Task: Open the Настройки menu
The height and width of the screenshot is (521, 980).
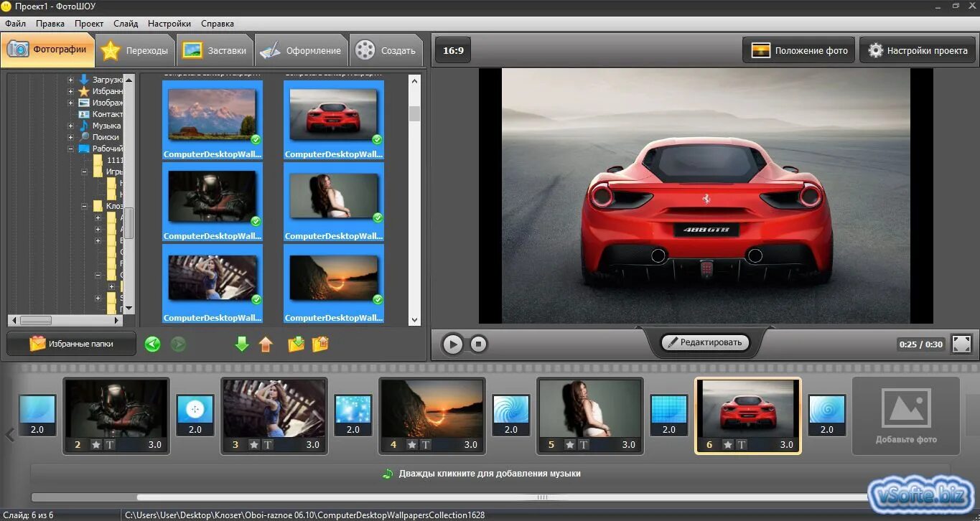Action: (x=169, y=24)
